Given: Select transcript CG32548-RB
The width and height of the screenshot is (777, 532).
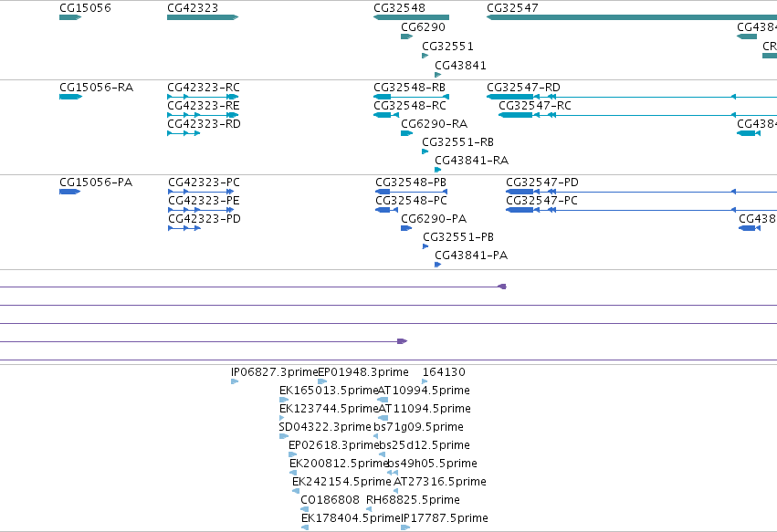Looking at the screenshot, I should point(411,97).
